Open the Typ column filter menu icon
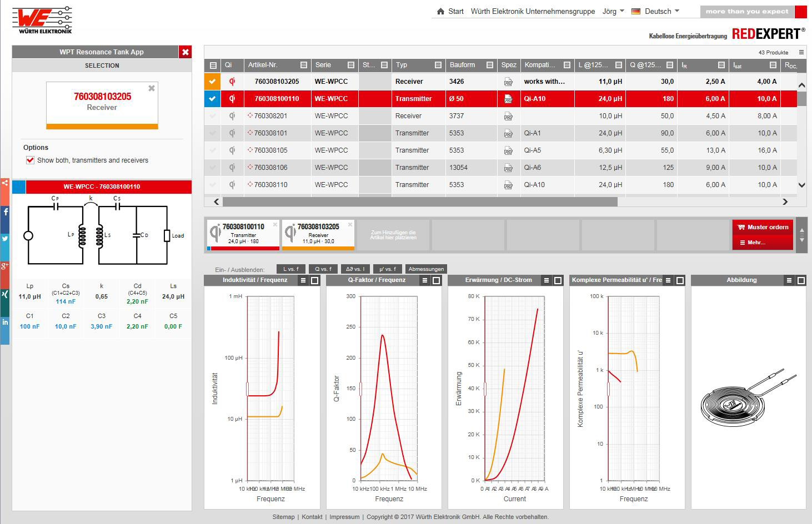 click(438, 65)
